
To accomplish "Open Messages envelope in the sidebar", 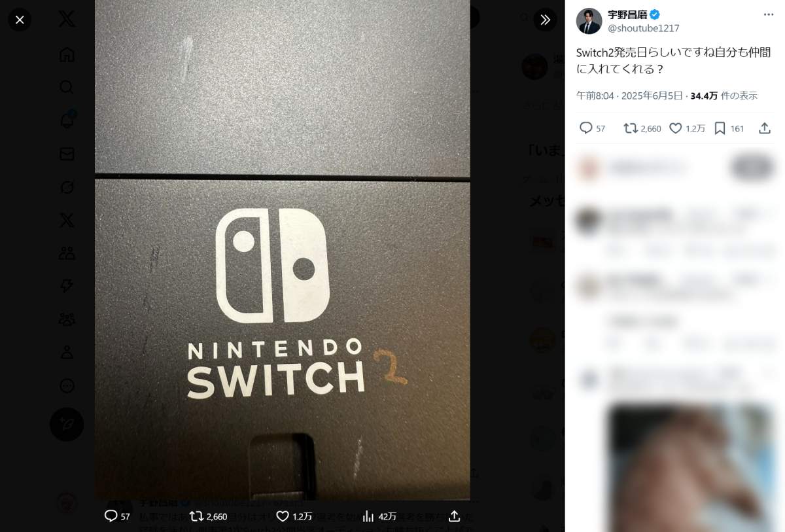I will coord(67,154).
